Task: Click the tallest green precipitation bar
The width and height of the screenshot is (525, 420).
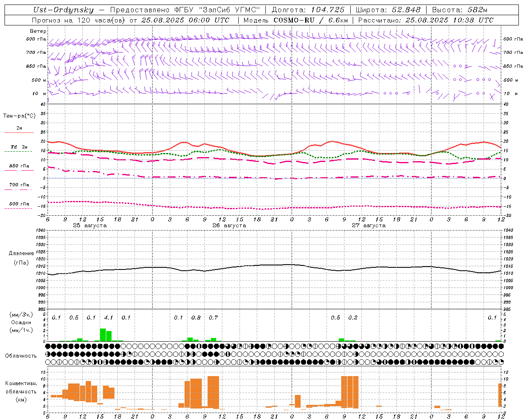Action: pos(103,335)
